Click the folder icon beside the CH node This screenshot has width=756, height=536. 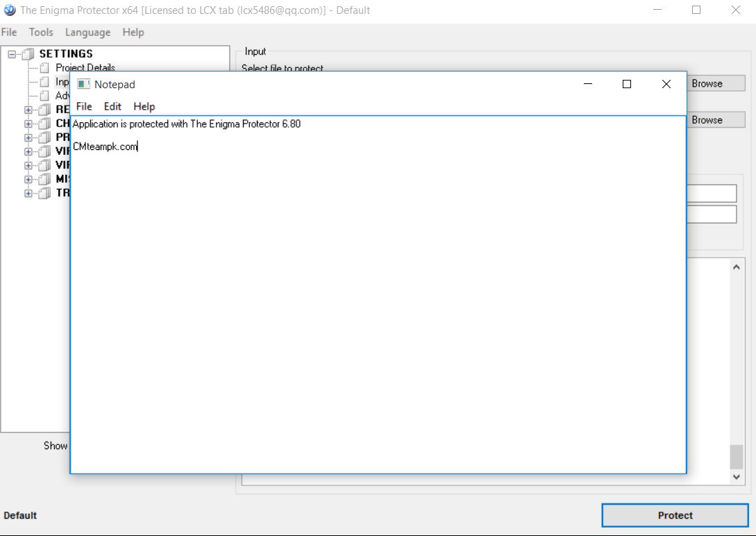coord(44,124)
